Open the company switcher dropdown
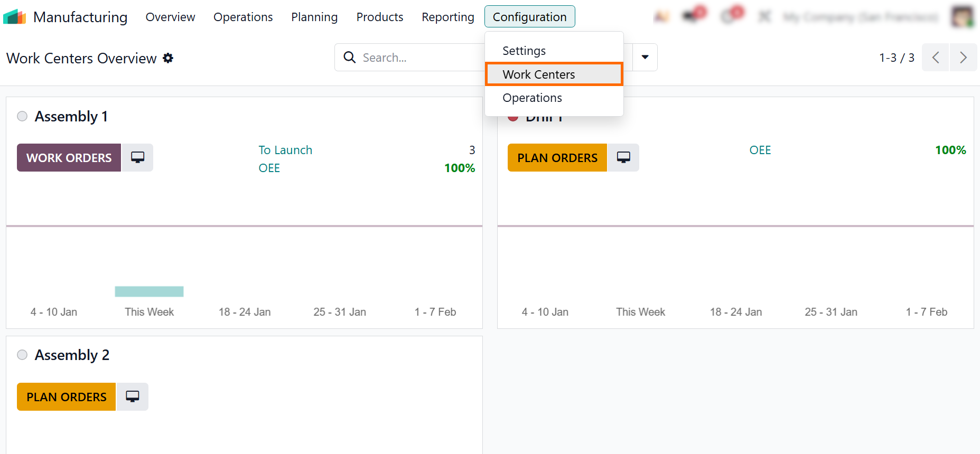Image resolution: width=980 pixels, height=454 pixels. pos(861,17)
